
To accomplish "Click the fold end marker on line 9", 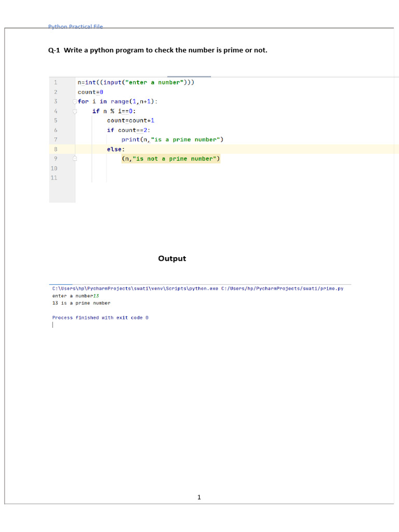I will (75, 158).
